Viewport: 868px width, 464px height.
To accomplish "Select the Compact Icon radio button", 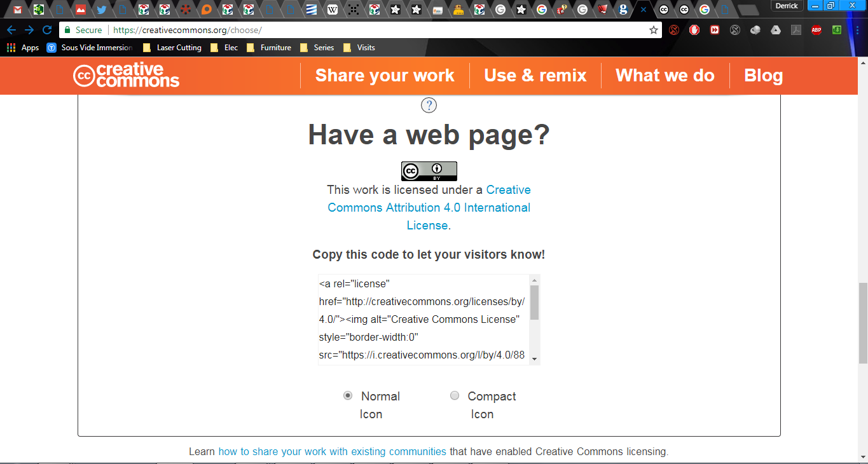I will tap(455, 395).
